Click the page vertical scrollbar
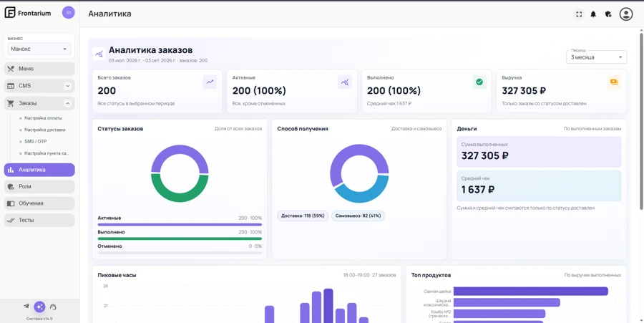Viewport: 644px width, 323px height. coord(641,123)
